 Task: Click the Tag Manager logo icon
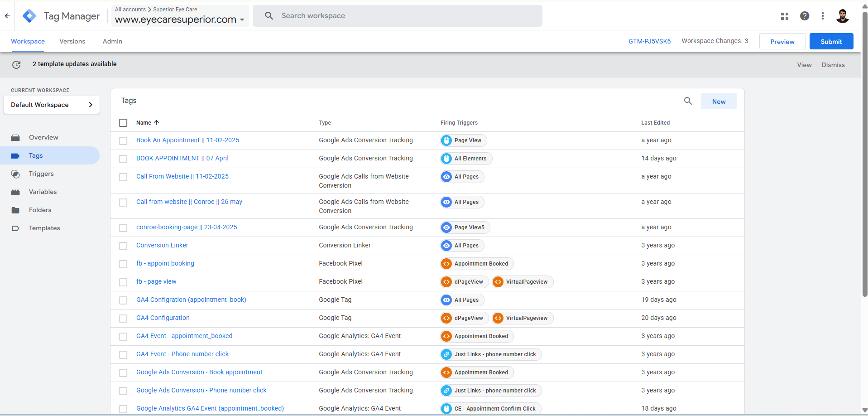(x=29, y=16)
